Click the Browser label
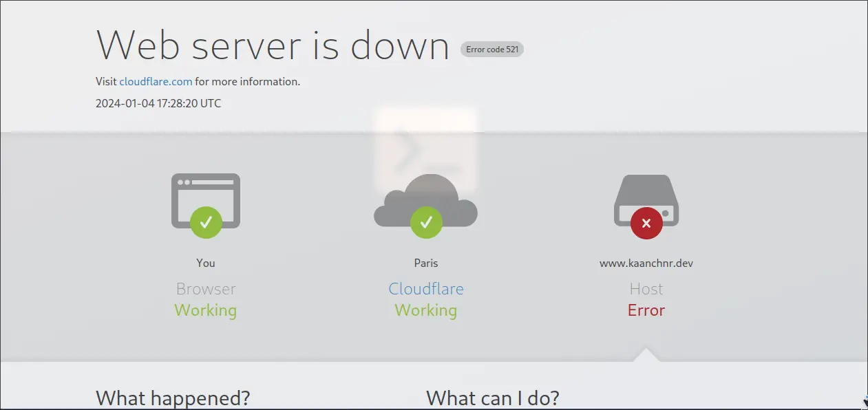868x410 pixels. [x=206, y=289]
